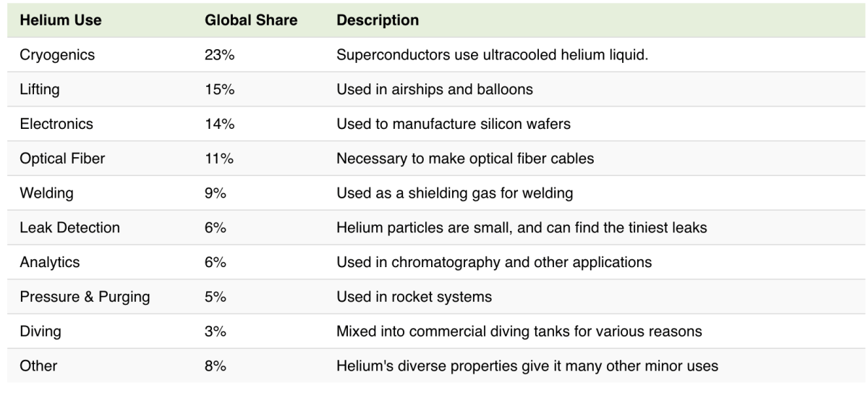Click the Helium Use column header
Image resolution: width=868 pixels, height=396 pixels.
click(x=61, y=20)
